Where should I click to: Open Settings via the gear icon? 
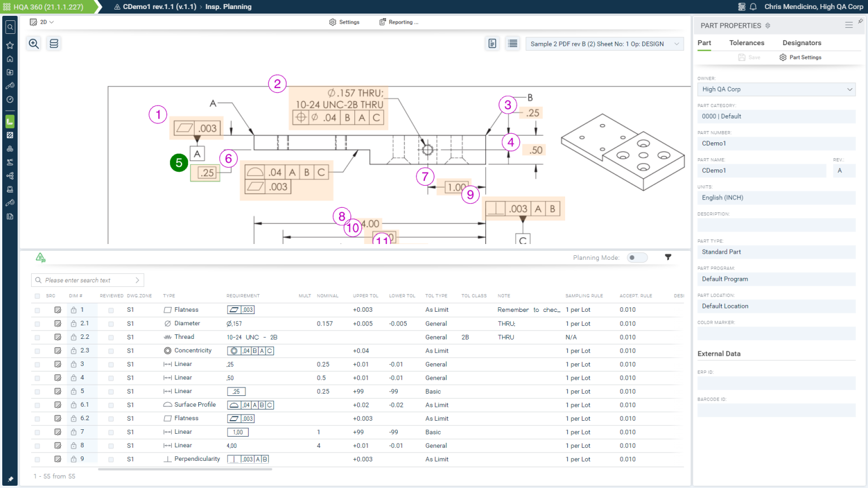pos(345,22)
